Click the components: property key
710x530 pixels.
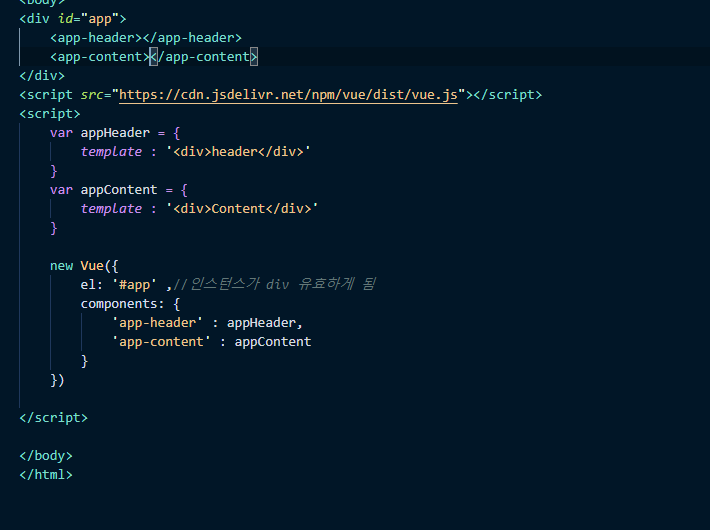tap(122, 304)
